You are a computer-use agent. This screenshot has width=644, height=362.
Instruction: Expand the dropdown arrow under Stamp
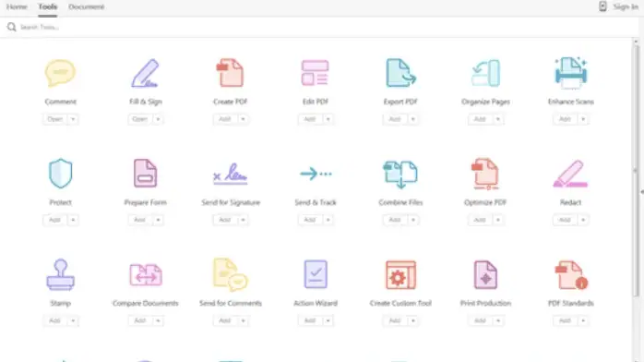[73, 320]
